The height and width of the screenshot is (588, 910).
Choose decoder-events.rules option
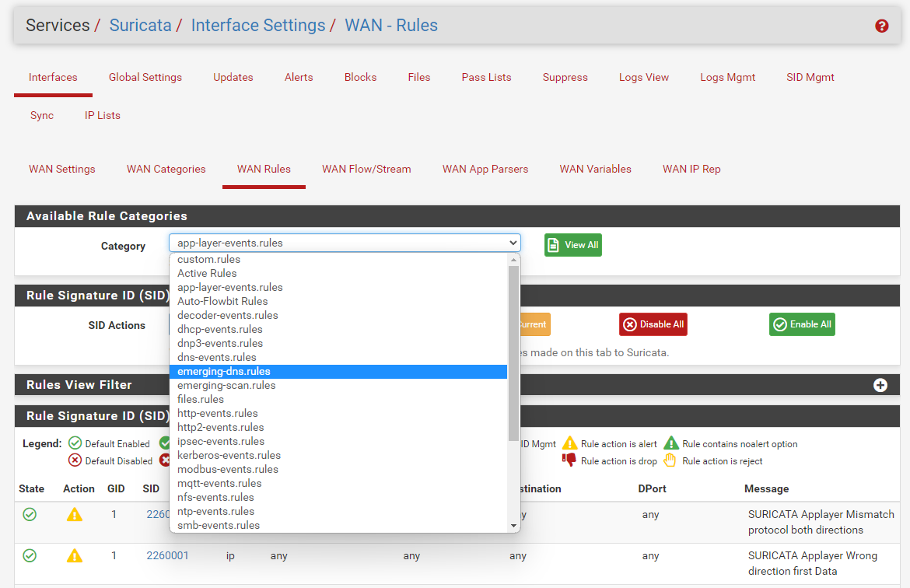point(338,315)
